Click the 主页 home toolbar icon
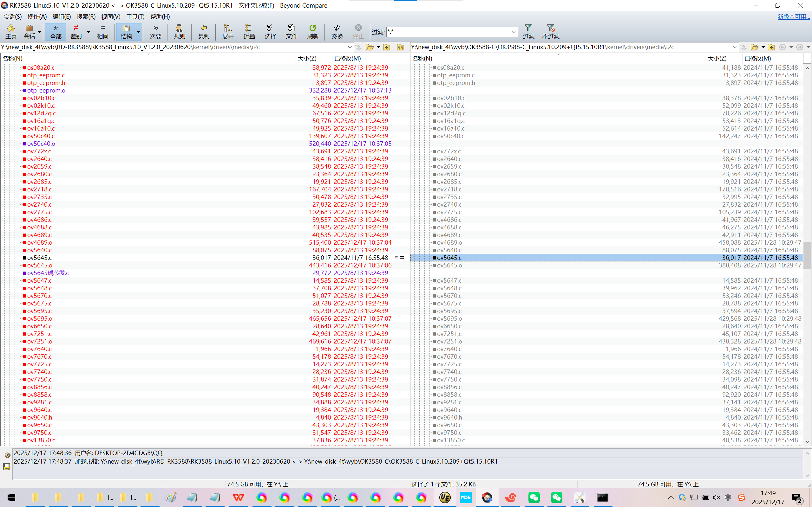The height and width of the screenshot is (507, 812). (x=11, y=31)
